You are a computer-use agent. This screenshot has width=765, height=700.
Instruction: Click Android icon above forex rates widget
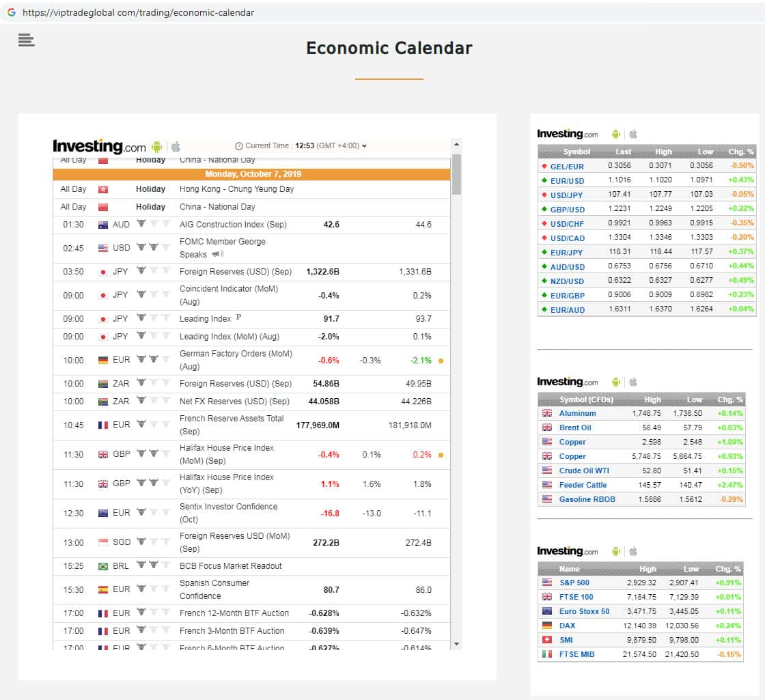[615, 134]
